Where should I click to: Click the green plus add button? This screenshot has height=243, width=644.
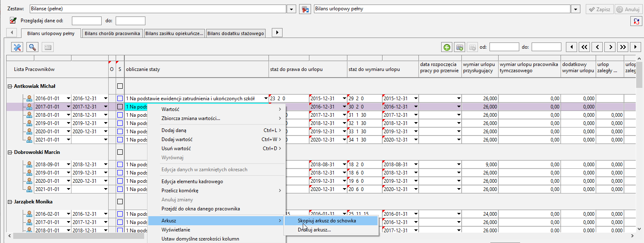tap(447, 47)
